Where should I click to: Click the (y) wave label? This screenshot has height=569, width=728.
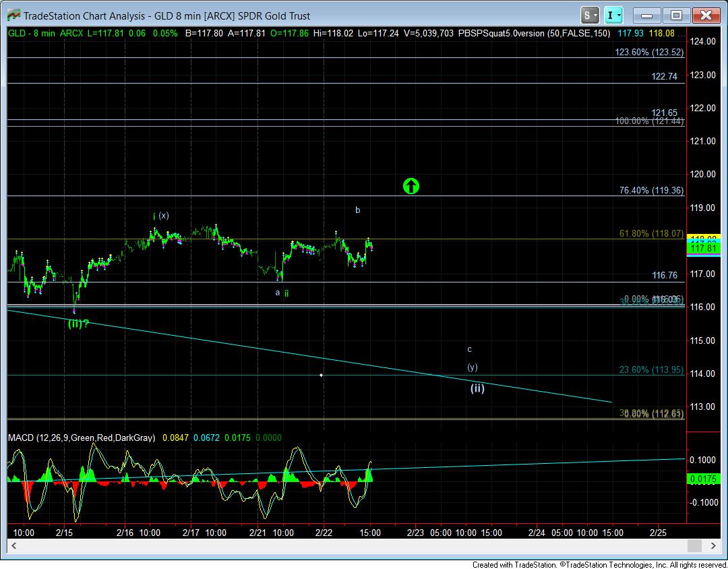click(x=472, y=367)
